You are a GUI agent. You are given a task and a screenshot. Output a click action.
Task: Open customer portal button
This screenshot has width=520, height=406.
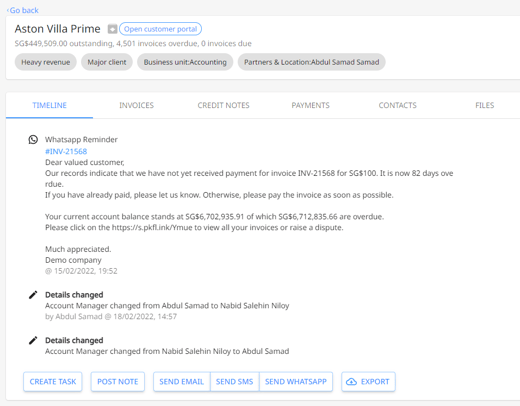pos(160,29)
